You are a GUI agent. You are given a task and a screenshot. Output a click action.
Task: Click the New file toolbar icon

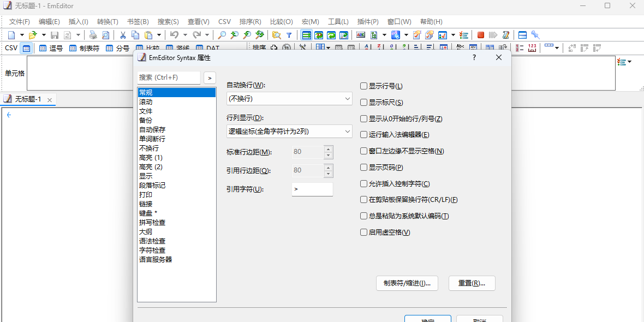coord(11,35)
